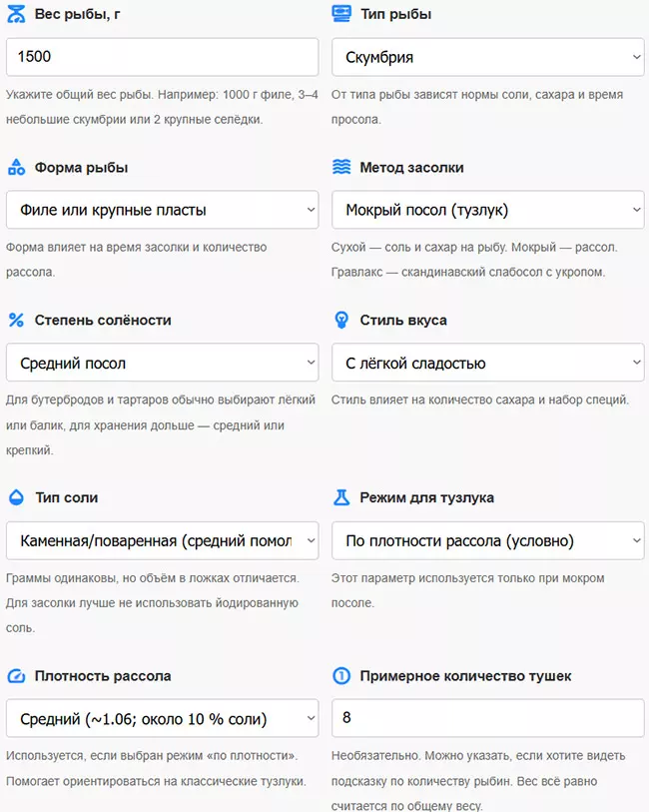Click the carcass count field showing 8

487,719
